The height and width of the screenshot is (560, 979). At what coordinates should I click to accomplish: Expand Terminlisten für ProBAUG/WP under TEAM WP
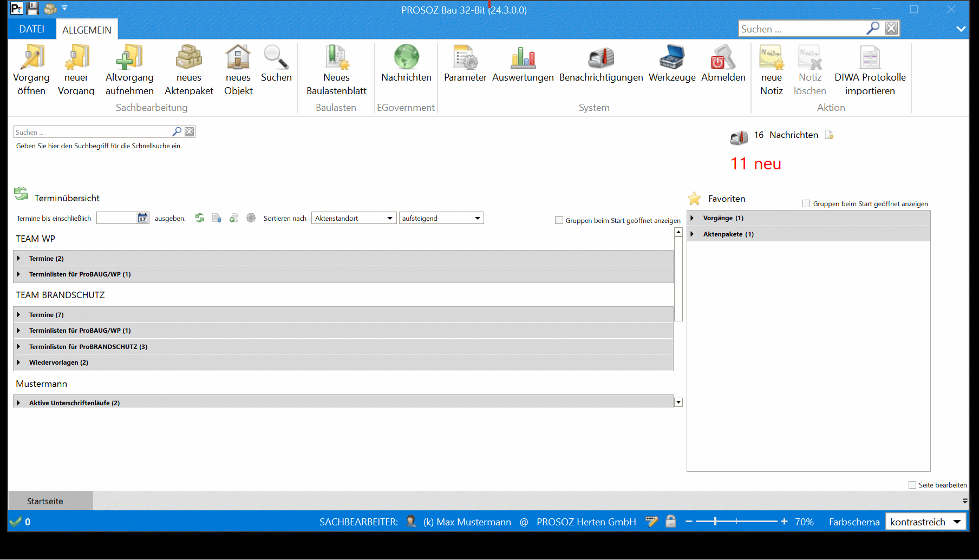[x=18, y=274]
